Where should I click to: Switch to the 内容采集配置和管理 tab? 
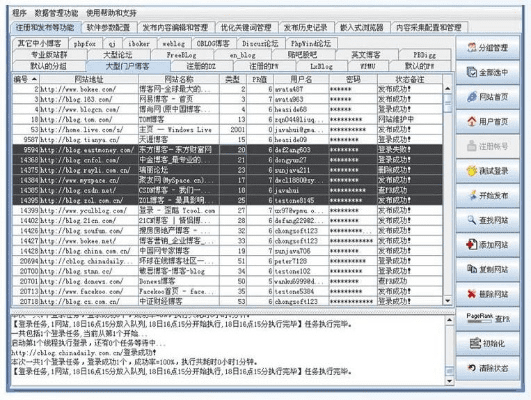tap(429, 27)
